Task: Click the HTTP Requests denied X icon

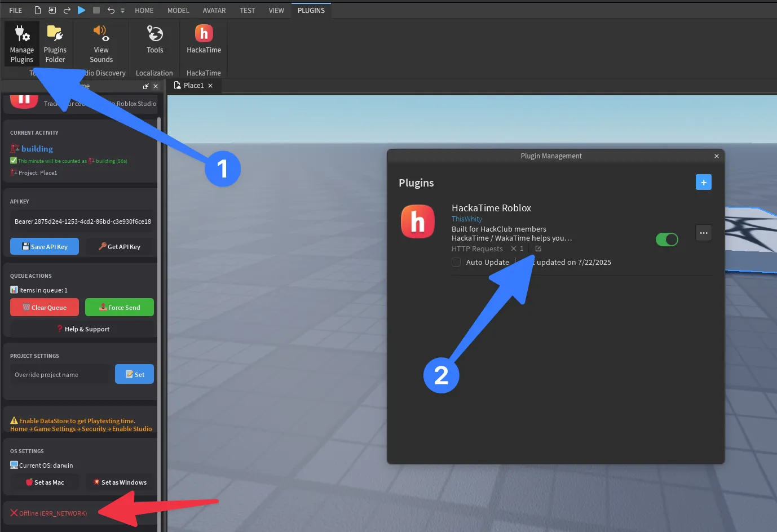Action: [514, 249]
